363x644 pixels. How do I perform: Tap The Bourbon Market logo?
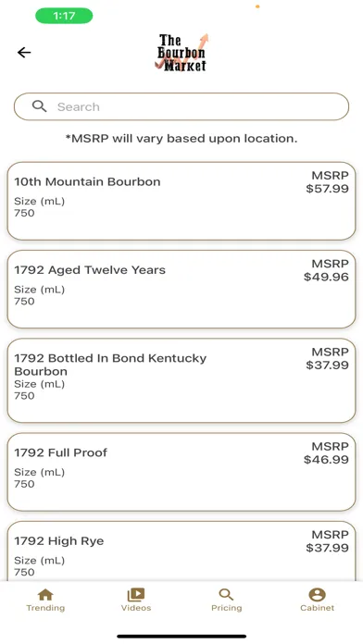coord(181,53)
